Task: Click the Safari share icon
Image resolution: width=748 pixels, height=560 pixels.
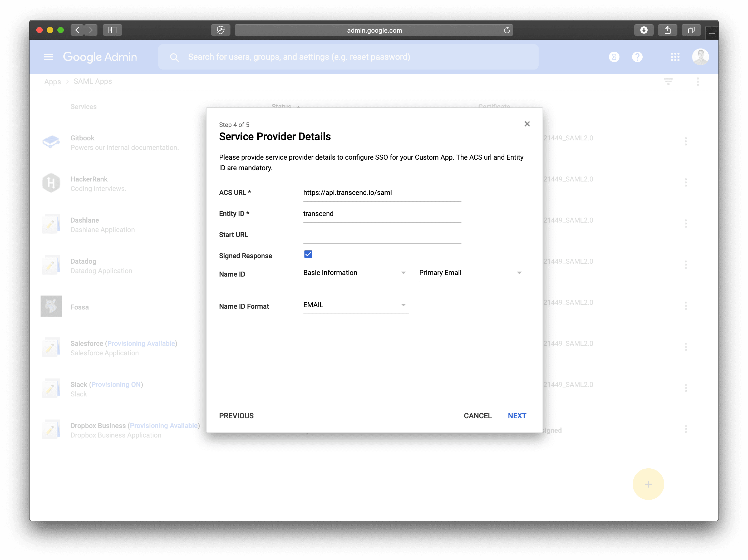Action: [x=667, y=30]
